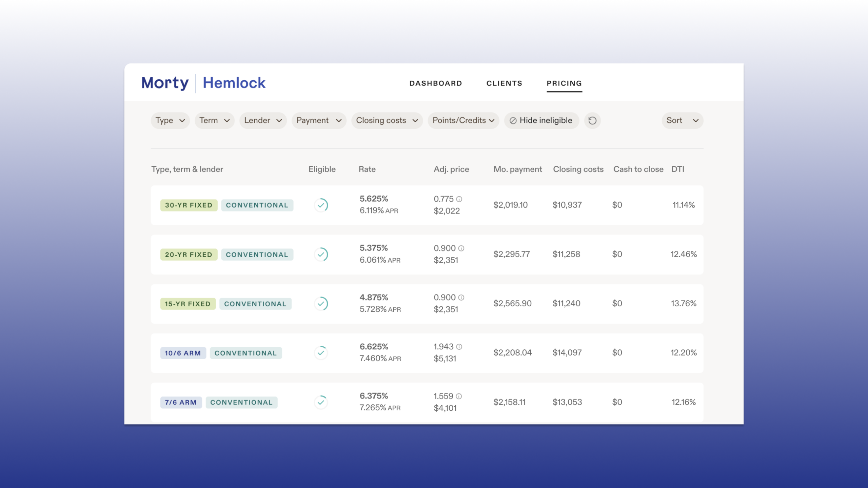Image resolution: width=868 pixels, height=488 pixels.
Task: Click the Adj. price column header
Action: tap(451, 169)
